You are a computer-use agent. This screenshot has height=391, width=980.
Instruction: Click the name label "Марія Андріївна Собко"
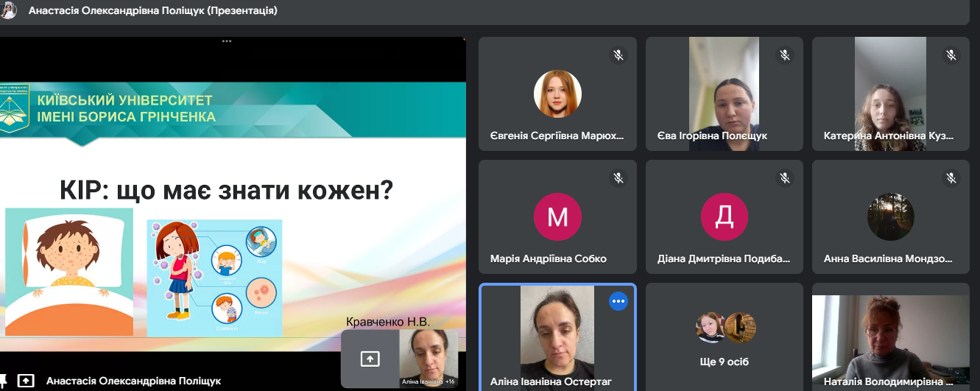point(548,259)
